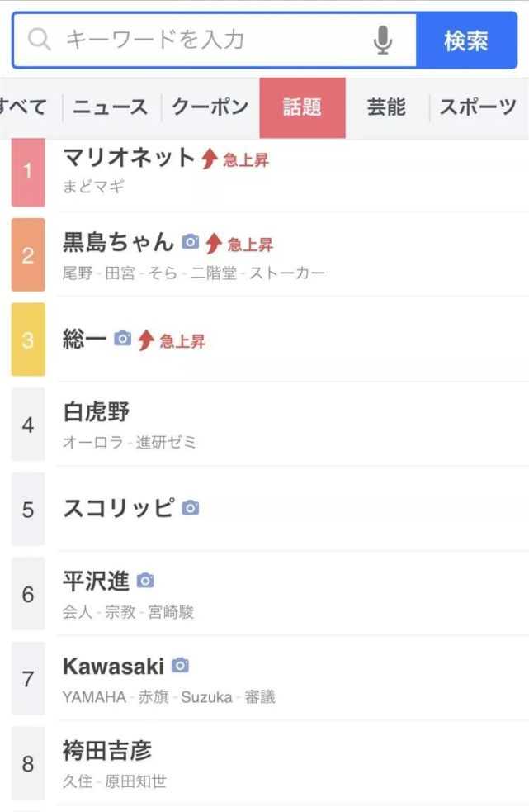Open the ニュース tab
Screen dimensions: 529x812
coord(112,106)
